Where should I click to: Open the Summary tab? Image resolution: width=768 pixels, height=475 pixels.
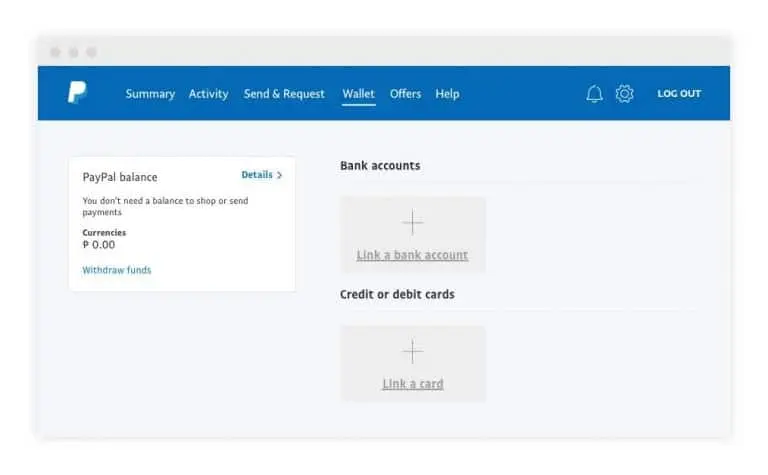coord(150,94)
